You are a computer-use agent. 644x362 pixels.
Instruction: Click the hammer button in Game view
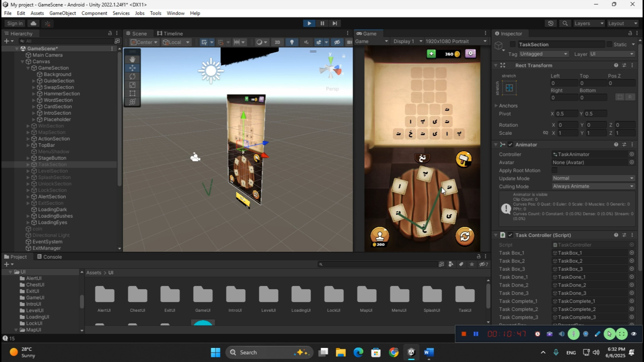[464, 159]
